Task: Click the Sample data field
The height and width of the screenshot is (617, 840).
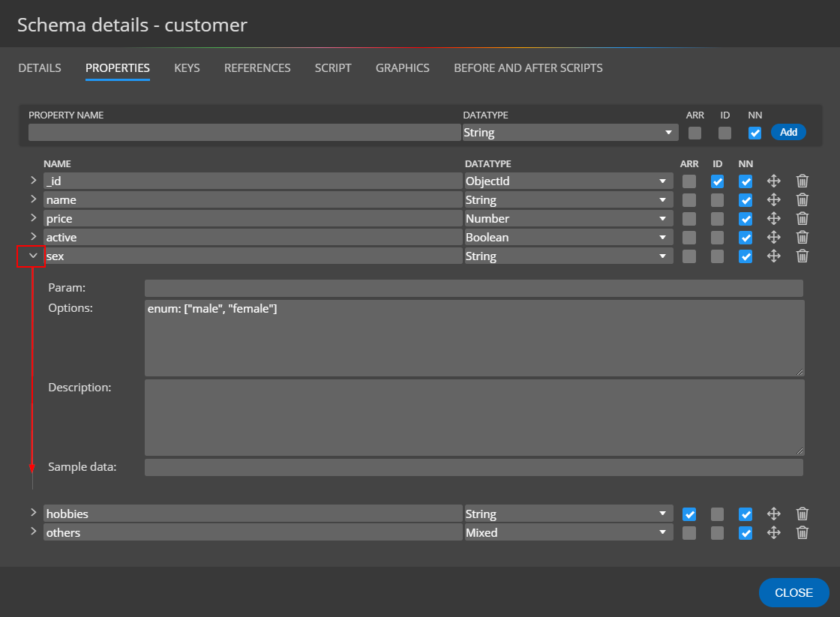Action: tap(473, 468)
